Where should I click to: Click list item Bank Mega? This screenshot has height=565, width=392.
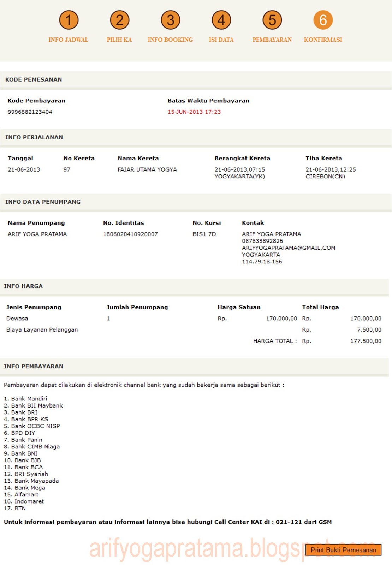click(x=30, y=488)
